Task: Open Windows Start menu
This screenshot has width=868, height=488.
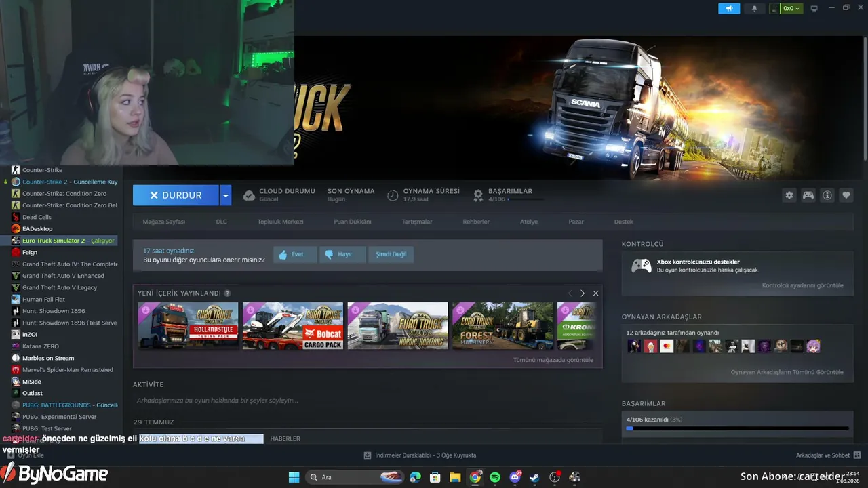Action: [294, 477]
